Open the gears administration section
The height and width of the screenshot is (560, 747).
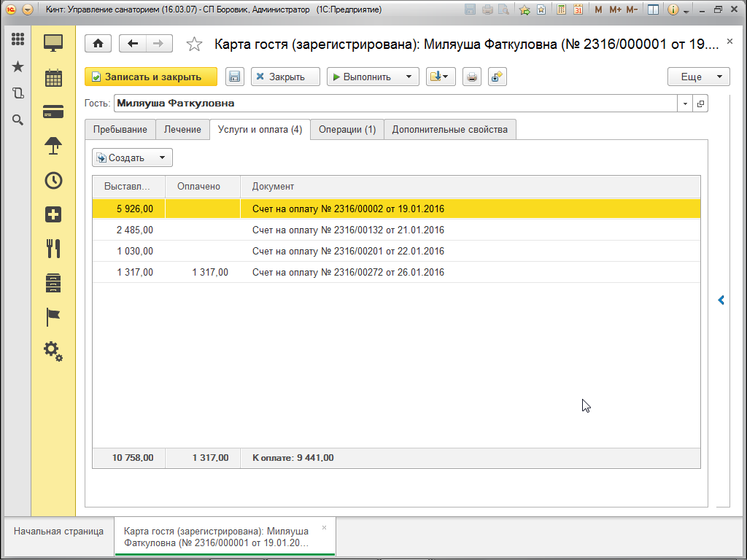coord(53,351)
